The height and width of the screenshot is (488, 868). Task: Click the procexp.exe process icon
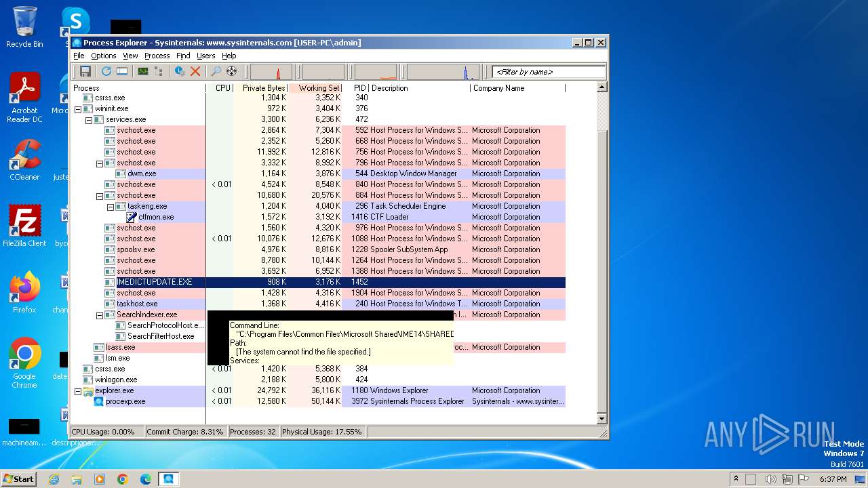[99, 401]
